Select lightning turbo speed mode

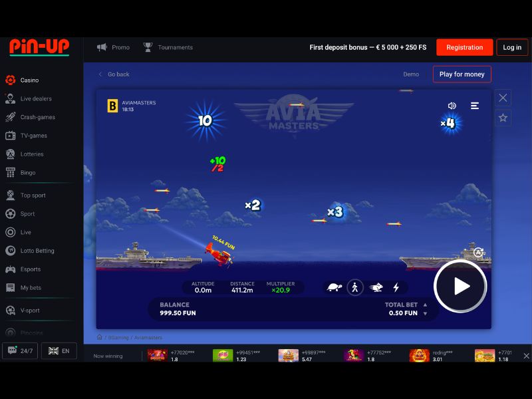[x=396, y=287]
